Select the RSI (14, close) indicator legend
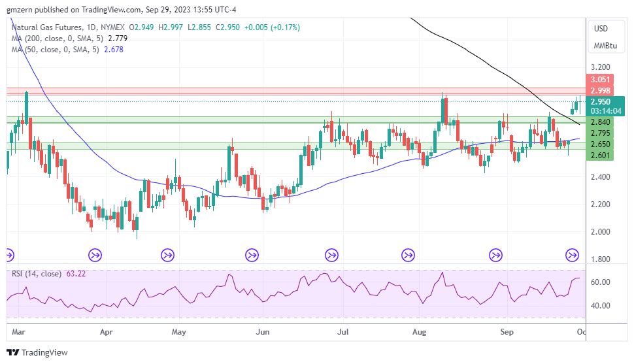The width and height of the screenshot is (634, 364). (37, 274)
